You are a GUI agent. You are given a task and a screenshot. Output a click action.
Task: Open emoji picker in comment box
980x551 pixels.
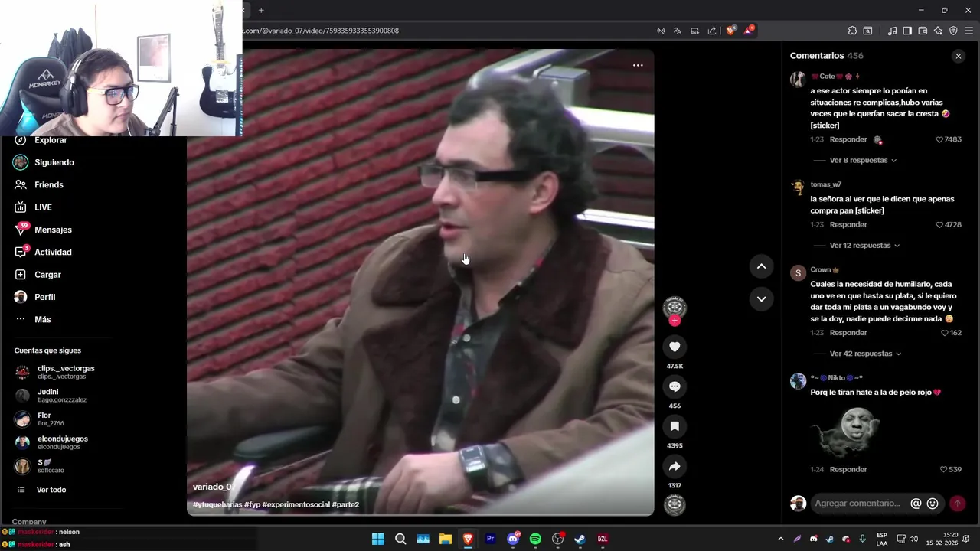(x=933, y=504)
